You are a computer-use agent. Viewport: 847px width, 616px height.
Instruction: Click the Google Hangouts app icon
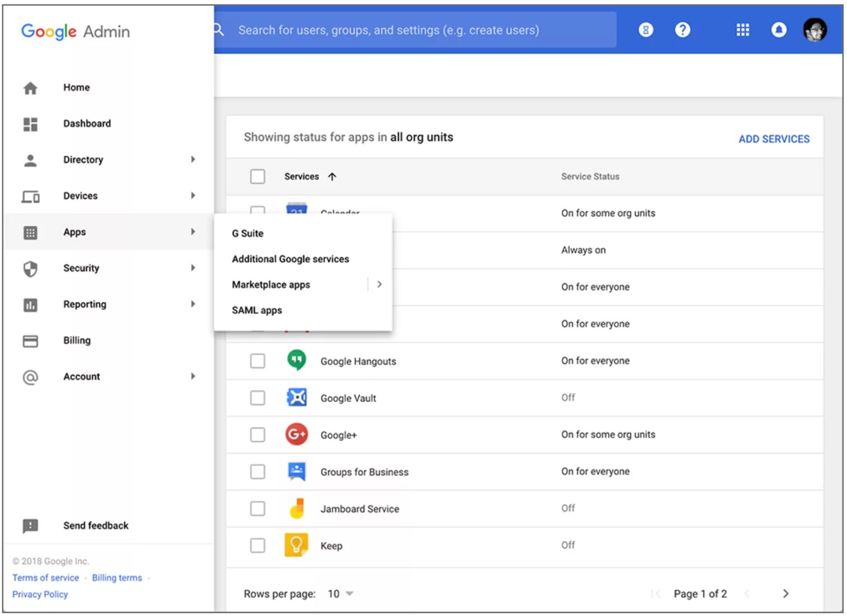296,360
